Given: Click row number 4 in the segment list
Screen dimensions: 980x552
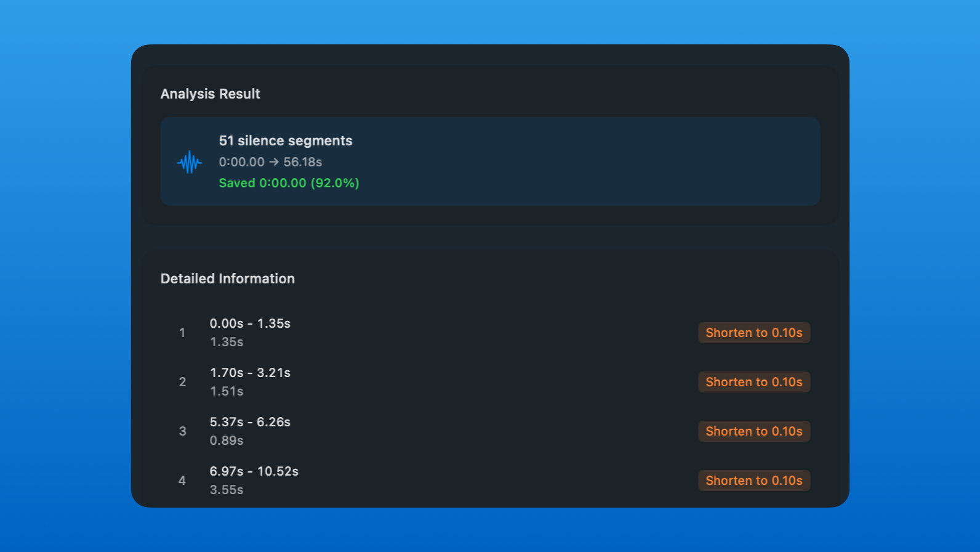Looking at the screenshot, I should click(x=182, y=481).
